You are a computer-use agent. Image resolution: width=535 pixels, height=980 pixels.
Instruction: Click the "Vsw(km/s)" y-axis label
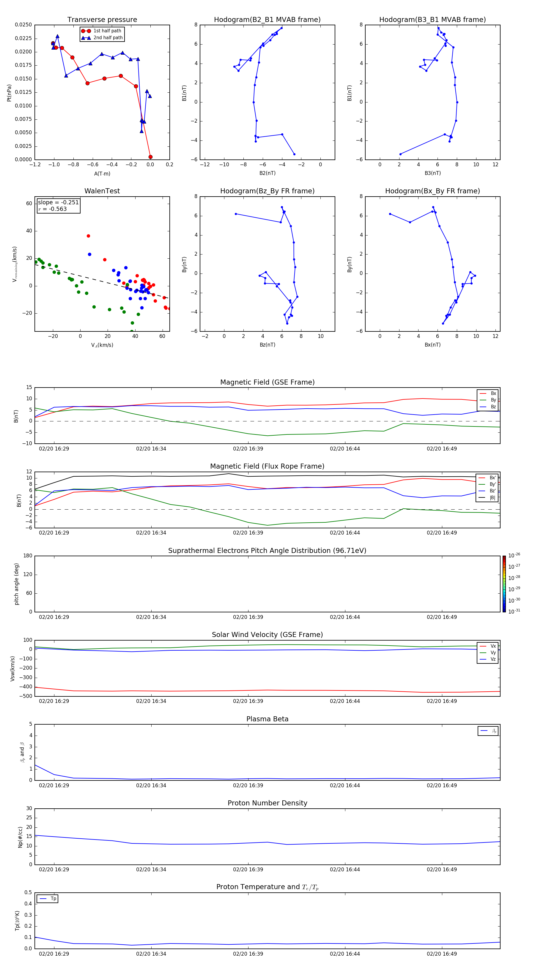(12, 668)
